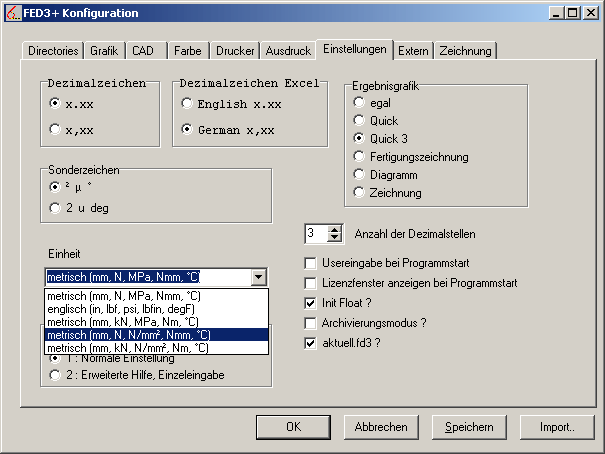The height and width of the screenshot is (454, 605).
Task: Open the Grafik tab
Action: (x=104, y=49)
